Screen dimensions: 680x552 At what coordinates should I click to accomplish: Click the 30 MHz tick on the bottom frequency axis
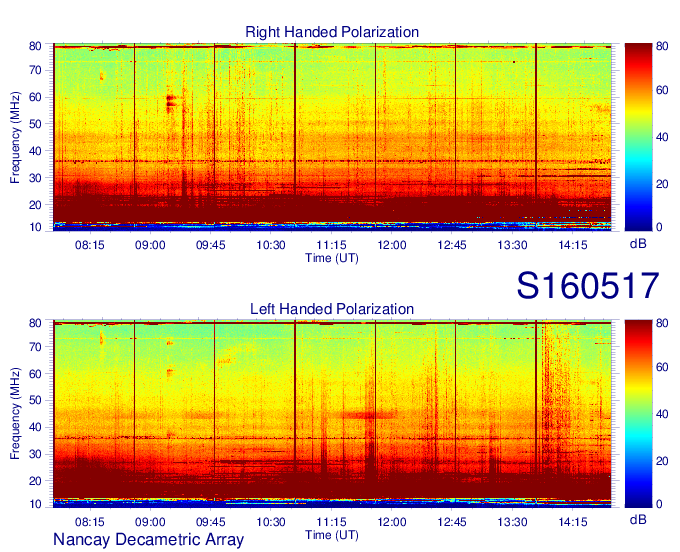(x=35, y=454)
